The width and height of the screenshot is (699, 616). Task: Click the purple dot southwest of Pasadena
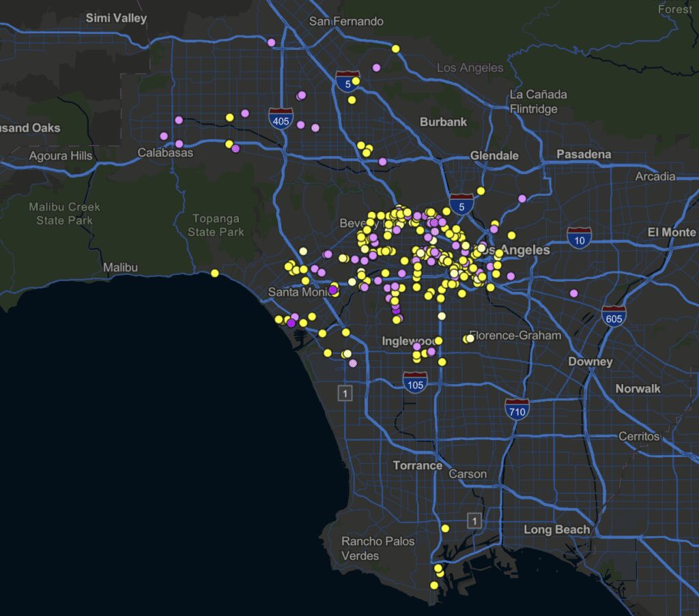tap(522, 199)
